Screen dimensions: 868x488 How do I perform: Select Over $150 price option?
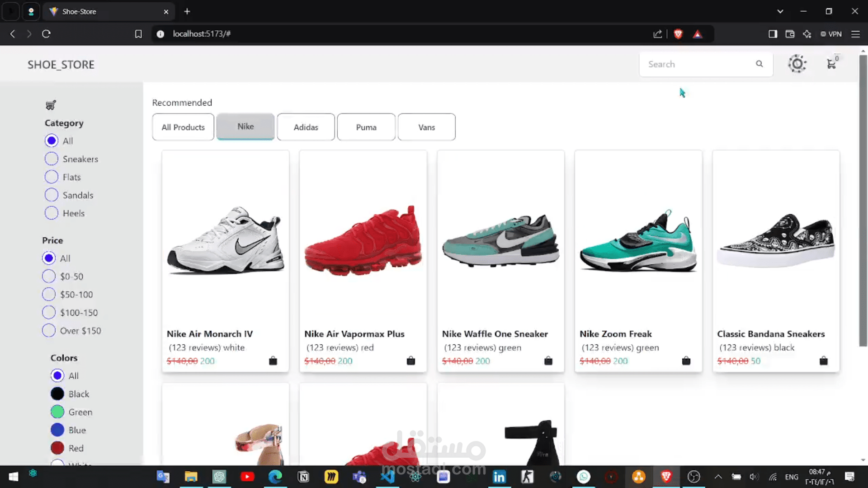tap(49, 330)
